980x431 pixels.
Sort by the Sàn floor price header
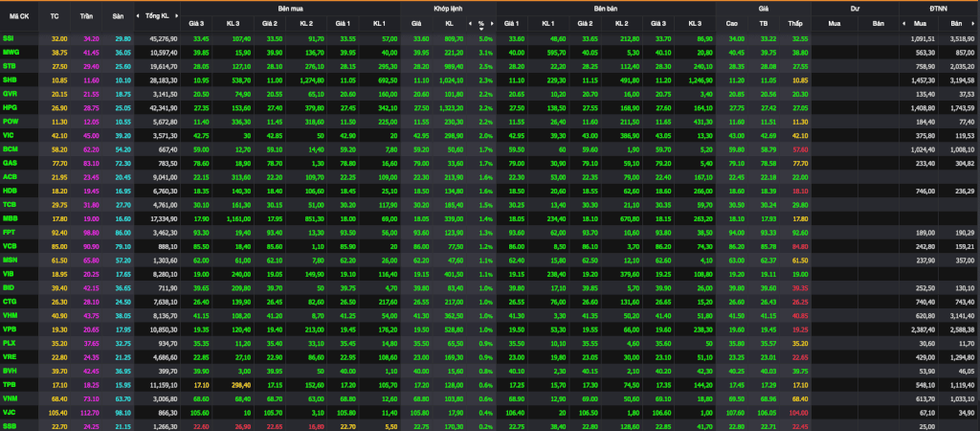coord(118,15)
